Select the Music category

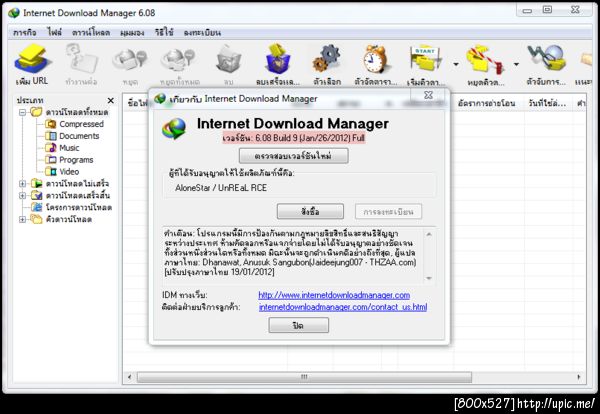click(x=69, y=148)
